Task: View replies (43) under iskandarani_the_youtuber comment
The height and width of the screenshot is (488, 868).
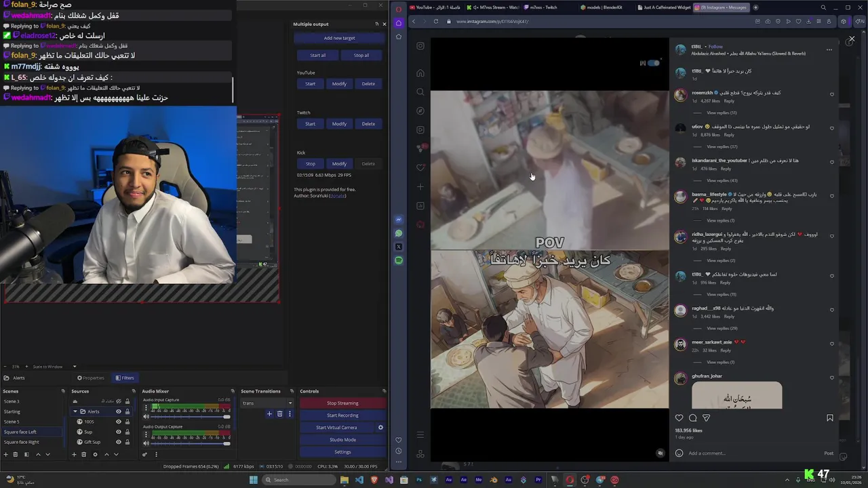Action: point(722,180)
